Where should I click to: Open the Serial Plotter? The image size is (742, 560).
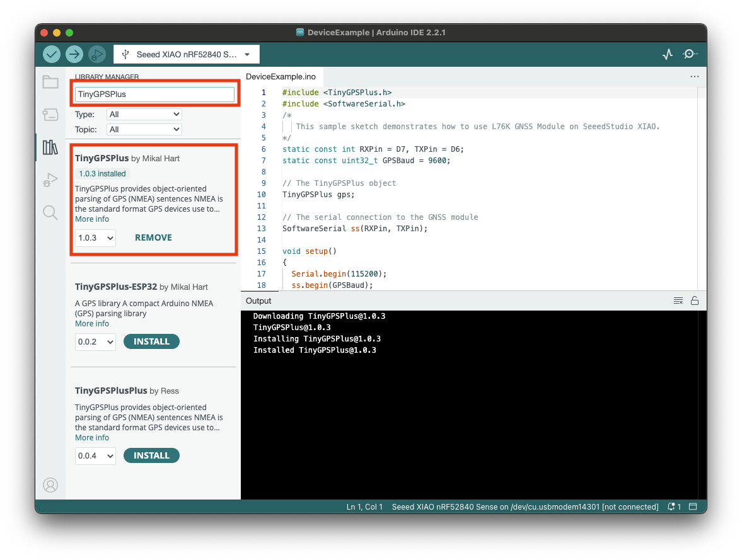(667, 54)
